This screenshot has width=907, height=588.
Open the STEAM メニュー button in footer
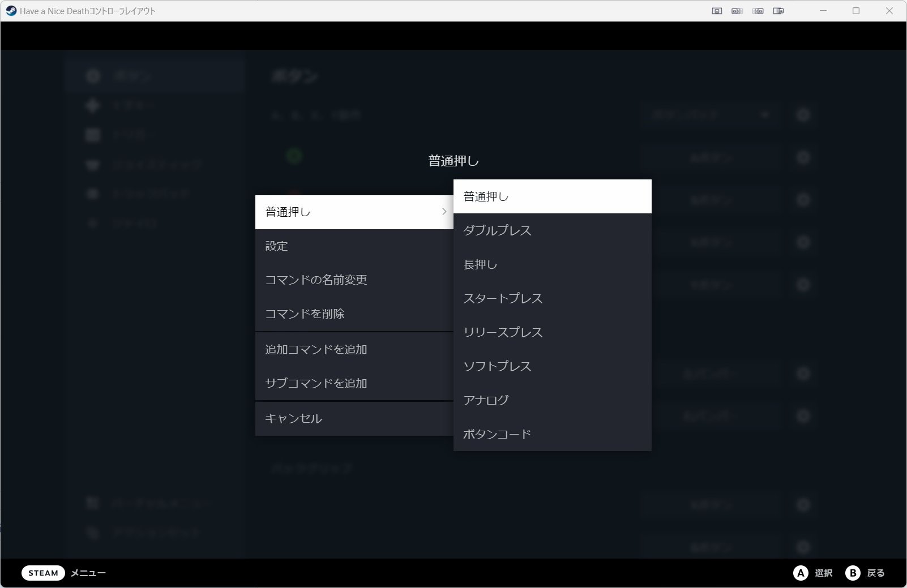[64, 573]
